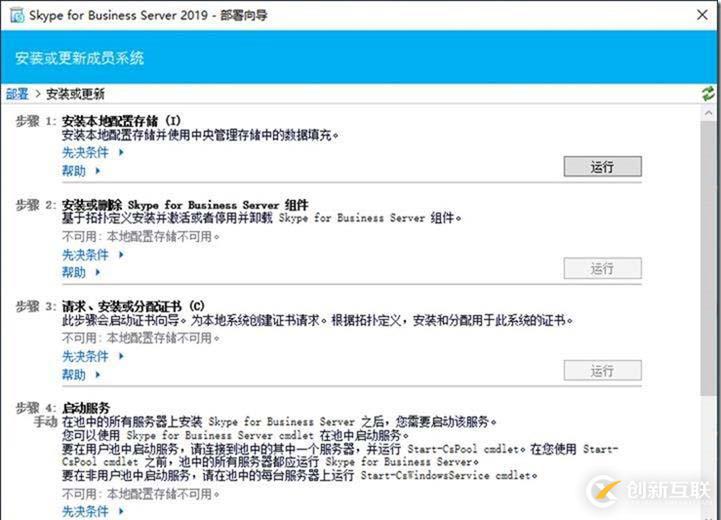Open the 部署 breadcrumb link
Screen dimensions: 721x520
pos(17,94)
